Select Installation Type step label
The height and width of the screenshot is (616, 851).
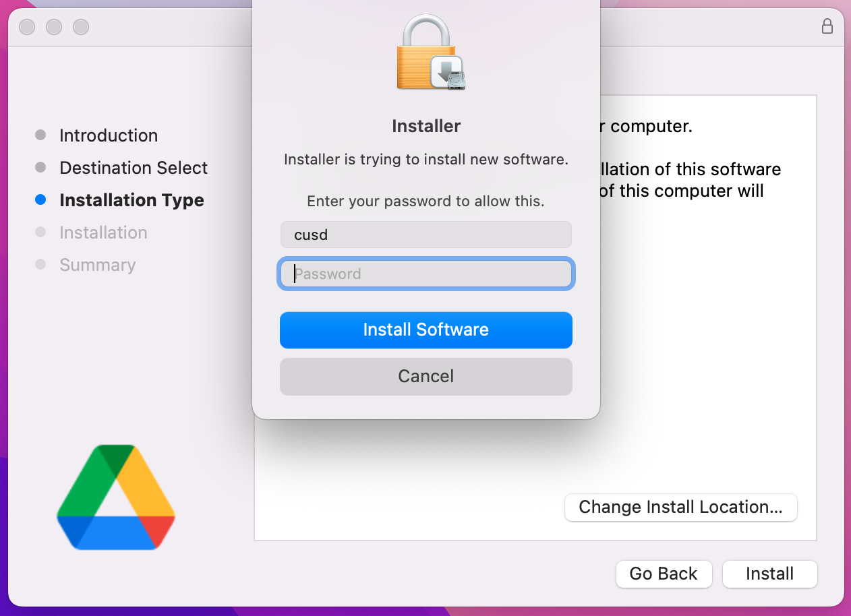131,200
